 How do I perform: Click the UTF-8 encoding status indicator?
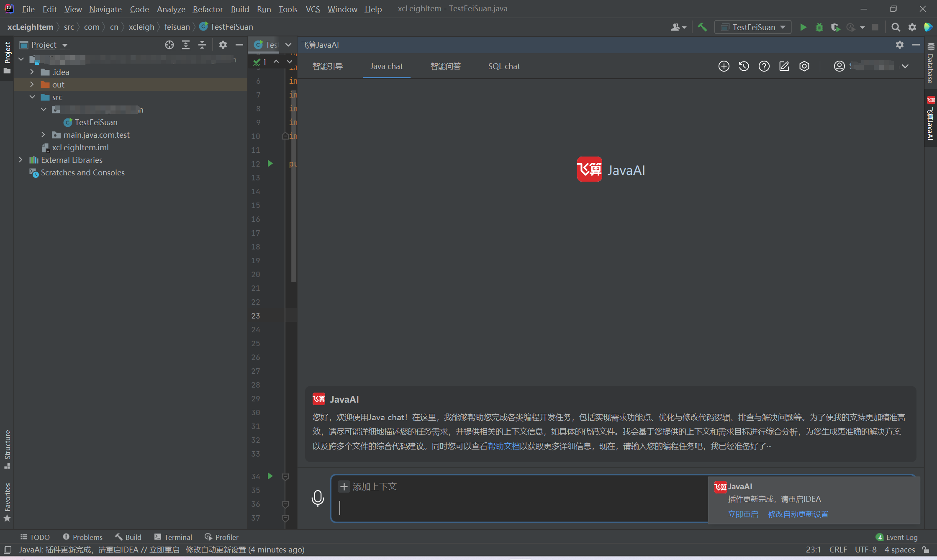[x=865, y=550]
